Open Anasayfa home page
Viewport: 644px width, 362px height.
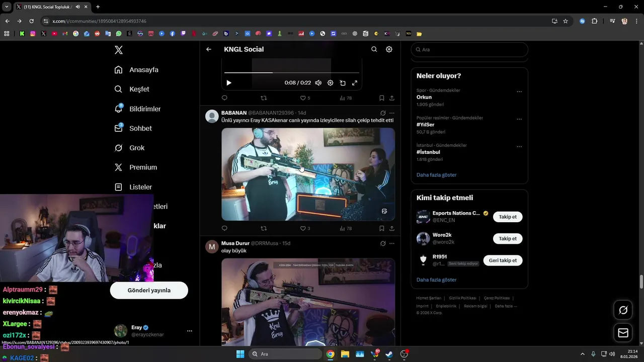click(x=136, y=69)
